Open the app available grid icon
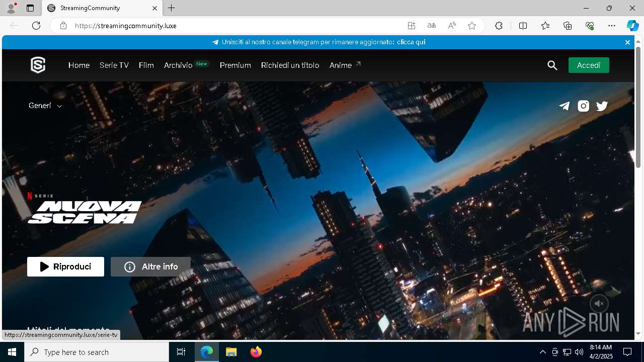Image resolution: width=644 pixels, height=362 pixels. (x=412, y=26)
